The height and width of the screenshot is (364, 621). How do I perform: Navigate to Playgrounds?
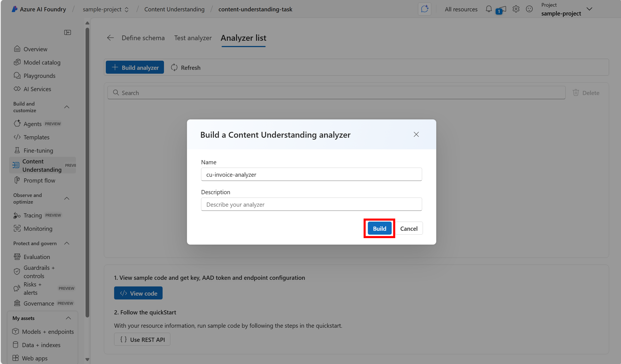click(39, 76)
